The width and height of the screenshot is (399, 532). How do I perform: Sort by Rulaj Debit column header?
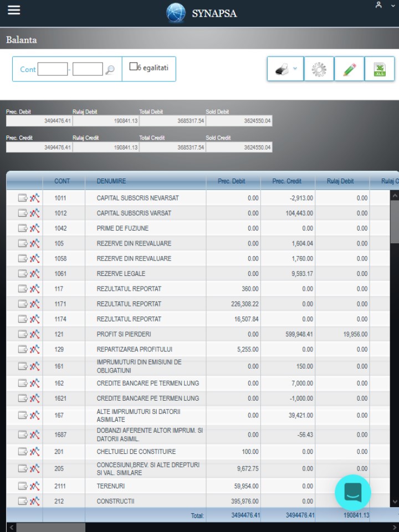click(340, 181)
